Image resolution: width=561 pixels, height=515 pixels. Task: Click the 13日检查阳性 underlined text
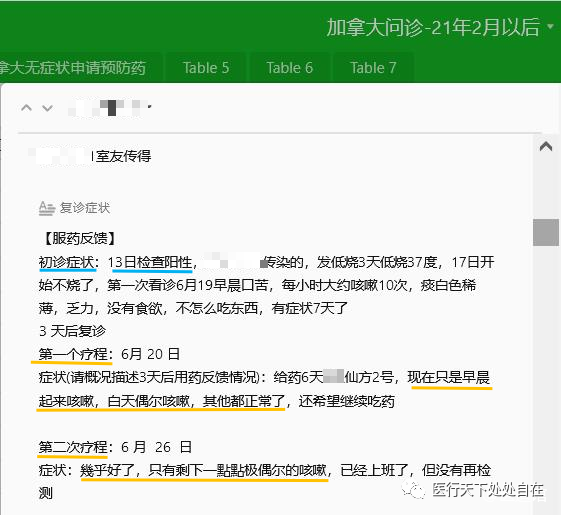150,262
